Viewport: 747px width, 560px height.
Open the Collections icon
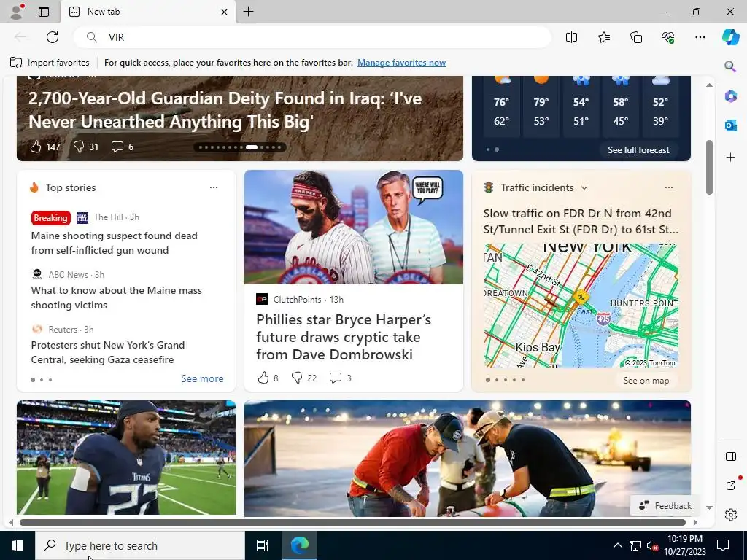[636, 37]
